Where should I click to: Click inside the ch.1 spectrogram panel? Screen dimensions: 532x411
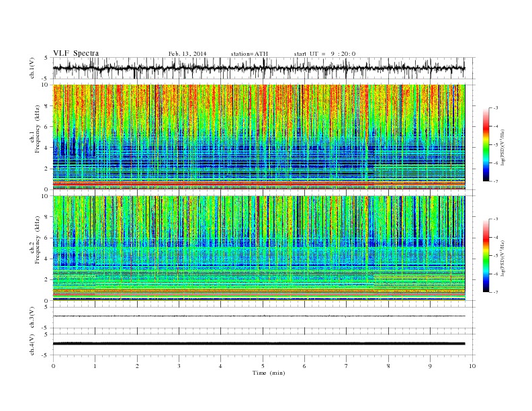click(259, 137)
